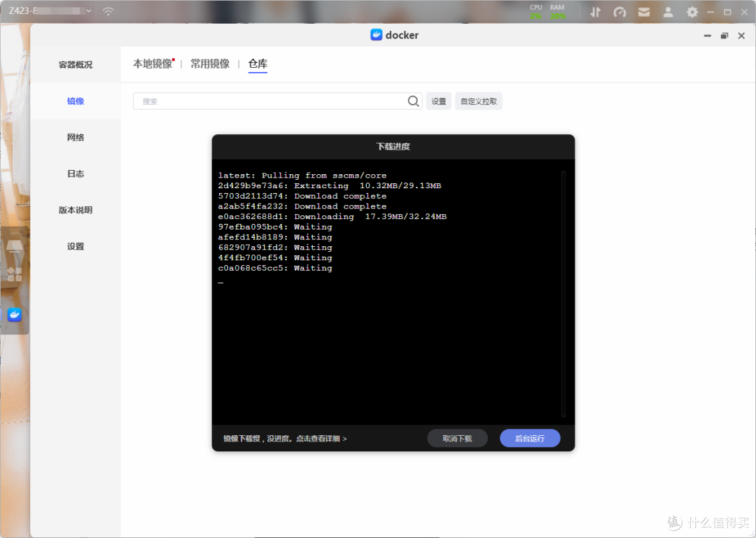The width and height of the screenshot is (756, 538).
Task: Switch to the 常用镜像 tab
Action: pyautogui.click(x=210, y=64)
